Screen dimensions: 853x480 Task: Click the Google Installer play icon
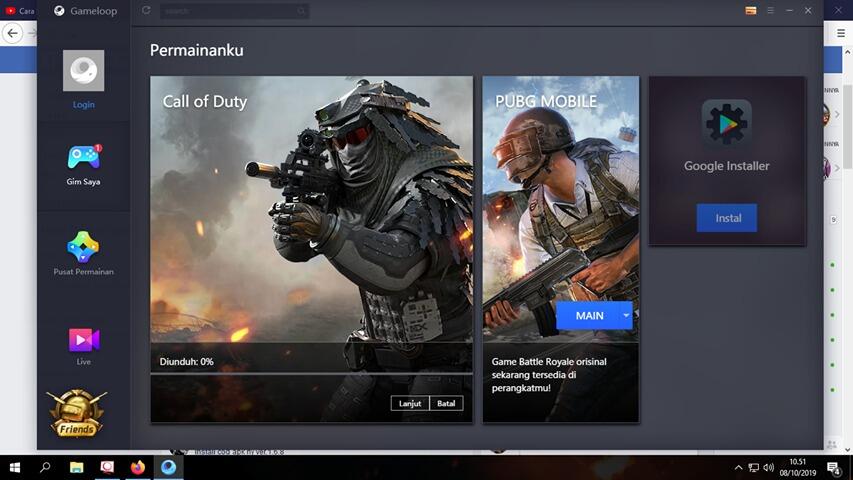point(727,123)
